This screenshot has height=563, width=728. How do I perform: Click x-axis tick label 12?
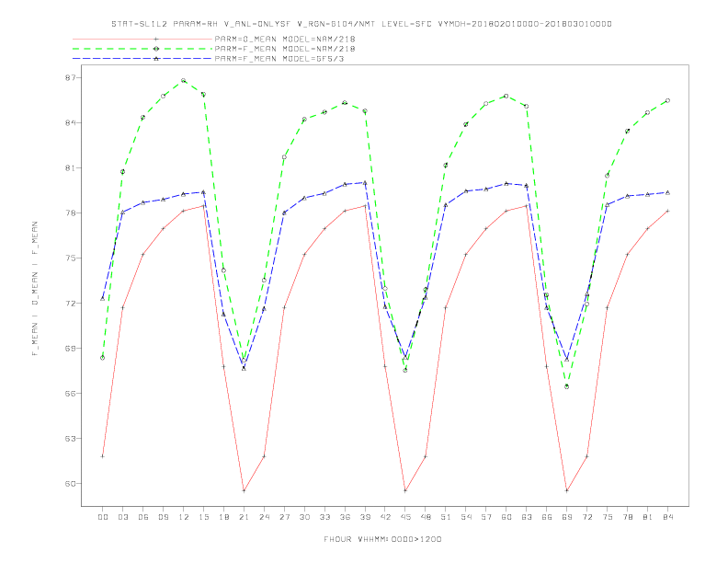click(x=184, y=517)
